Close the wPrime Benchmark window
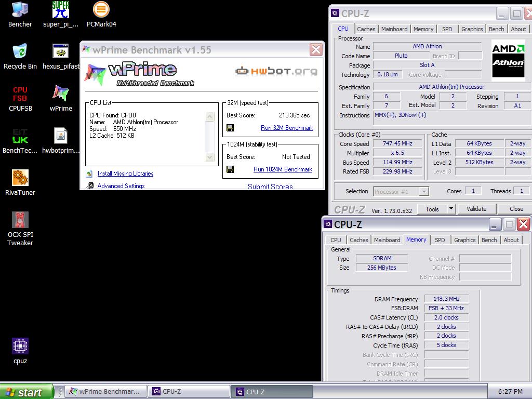532x399 pixels. click(316, 50)
